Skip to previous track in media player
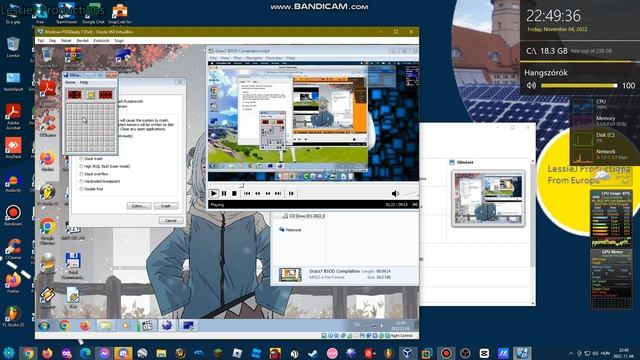 click(x=247, y=193)
